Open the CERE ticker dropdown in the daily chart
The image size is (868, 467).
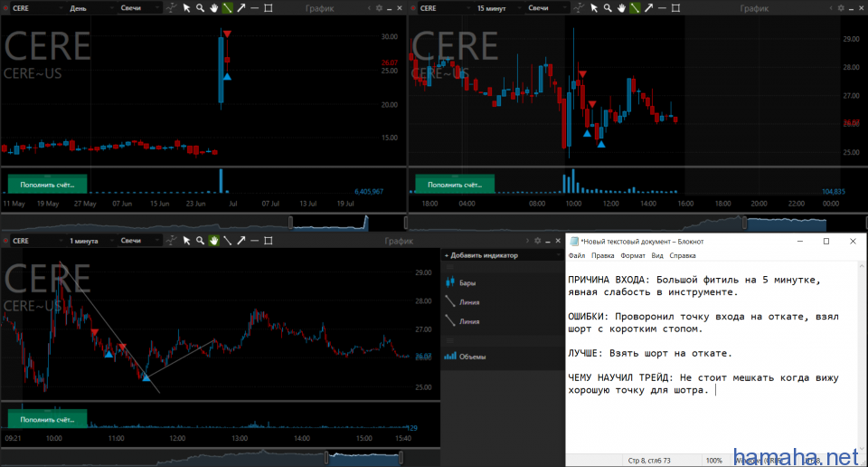[36, 8]
